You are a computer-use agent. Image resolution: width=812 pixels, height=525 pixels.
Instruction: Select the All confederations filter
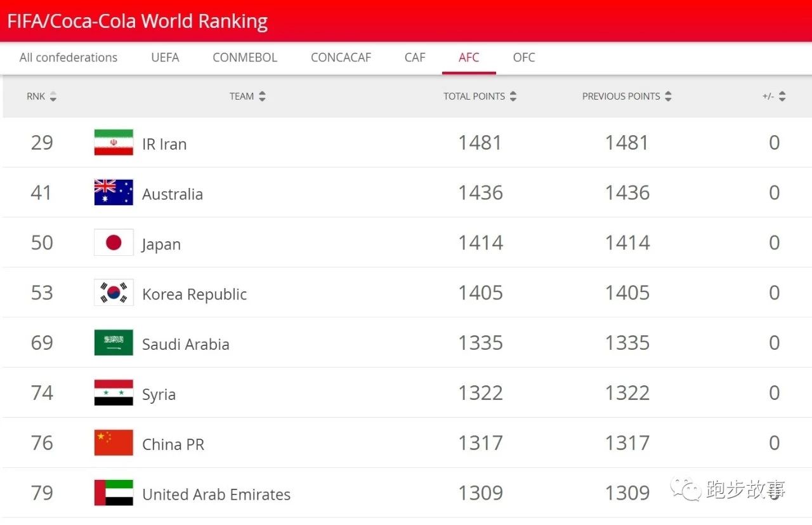click(x=68, y=57)
